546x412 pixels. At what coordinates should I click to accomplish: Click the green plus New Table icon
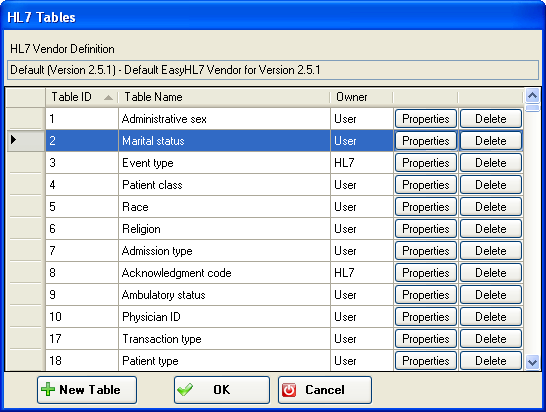[x=48, y=389]
